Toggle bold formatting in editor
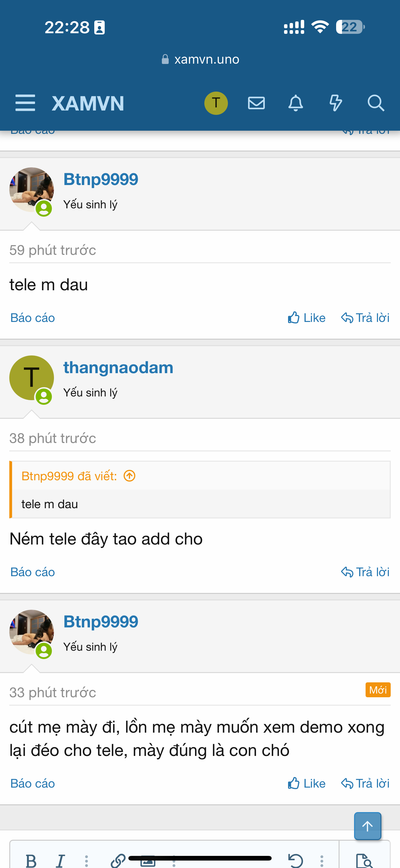The image size is (400, 868). (x=31, y=860)
